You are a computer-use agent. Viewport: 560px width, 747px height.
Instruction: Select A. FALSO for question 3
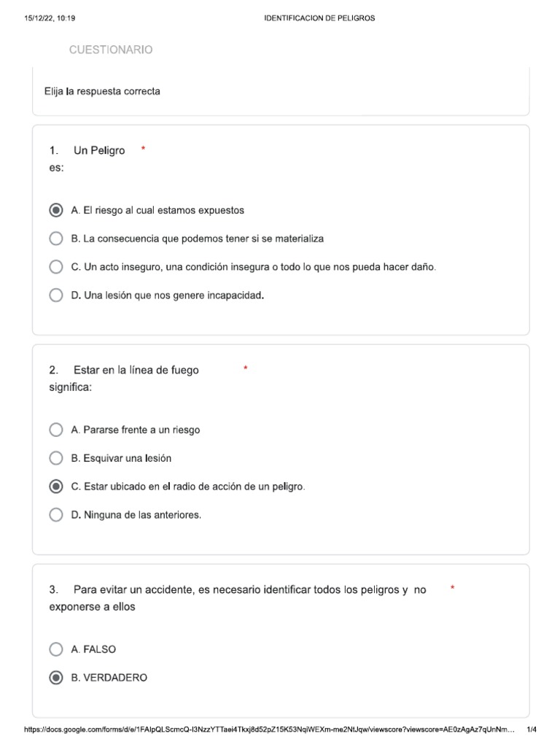(x=56, y=649)
